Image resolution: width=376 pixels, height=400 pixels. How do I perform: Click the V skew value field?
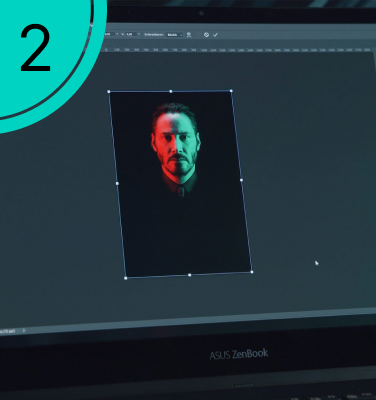[131, 34]
